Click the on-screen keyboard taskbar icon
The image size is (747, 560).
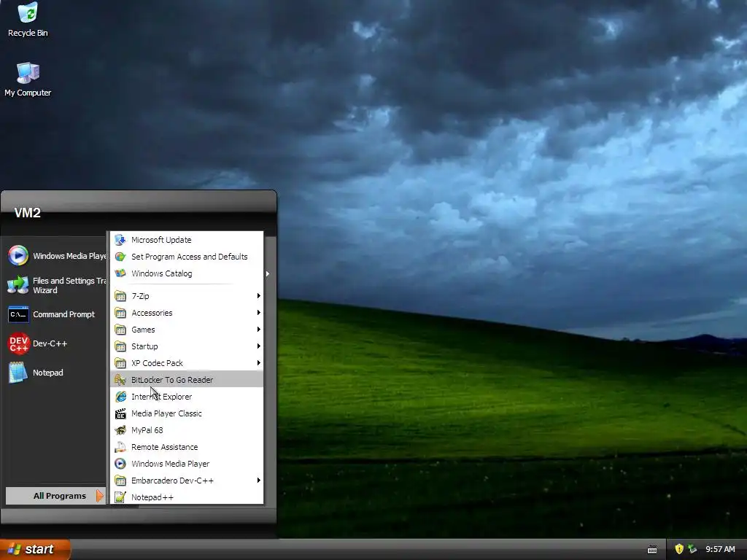point(652,550)
